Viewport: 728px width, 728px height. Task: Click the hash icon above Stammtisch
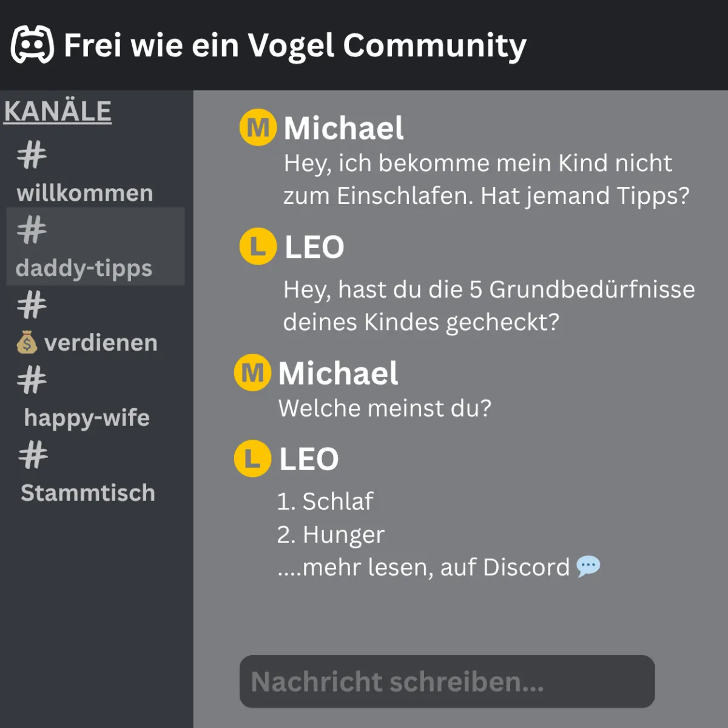pos(33,455)
